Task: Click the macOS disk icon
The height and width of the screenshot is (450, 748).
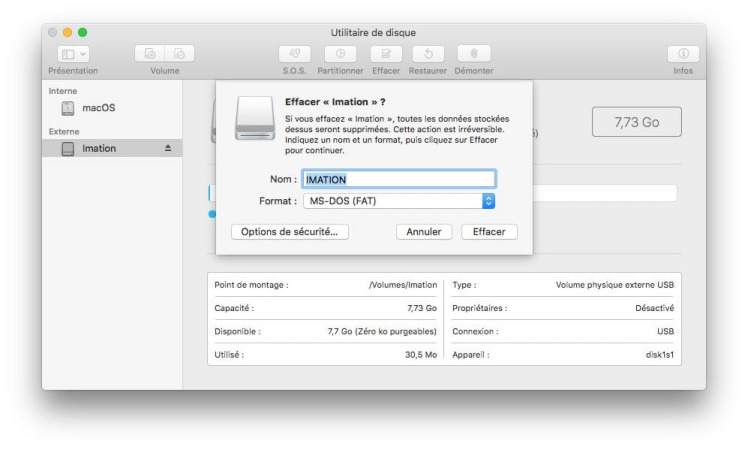Action: (68, 108)
